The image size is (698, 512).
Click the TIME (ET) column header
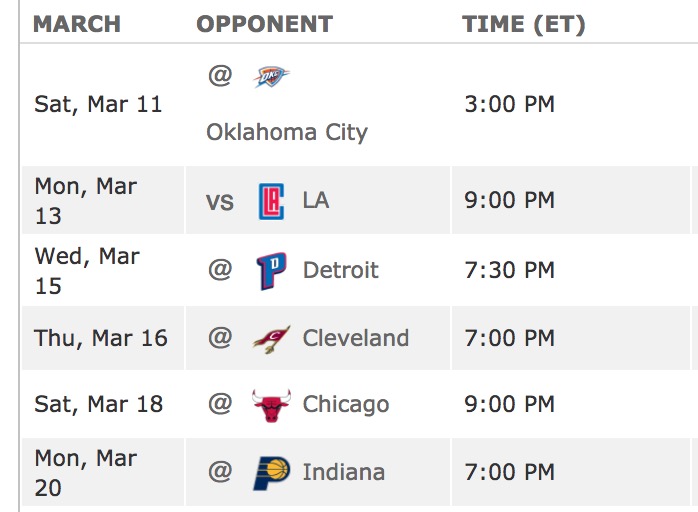click(x=524, y=24)
